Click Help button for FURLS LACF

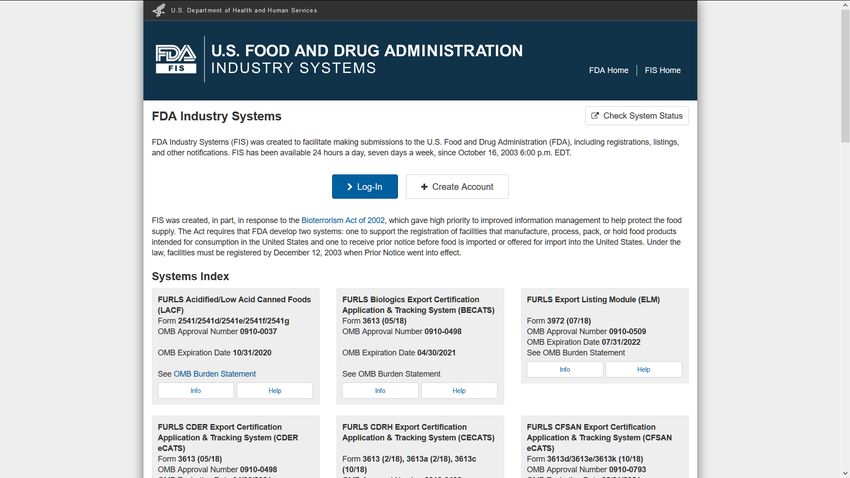pyautogui.click(x=275, y=391)
